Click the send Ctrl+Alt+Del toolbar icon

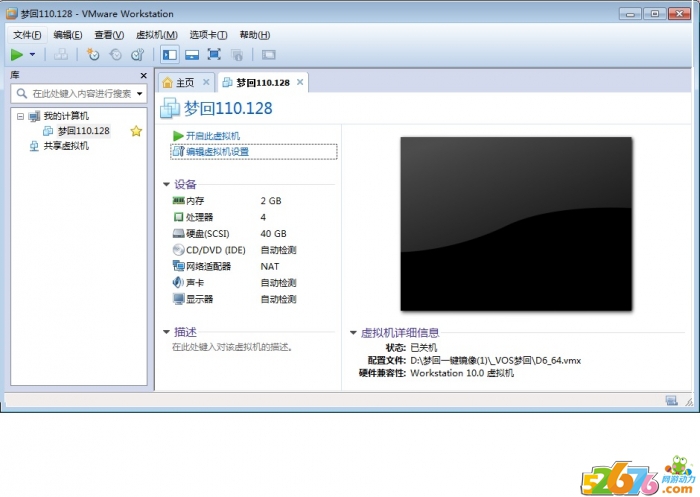[x=61, y=54]
